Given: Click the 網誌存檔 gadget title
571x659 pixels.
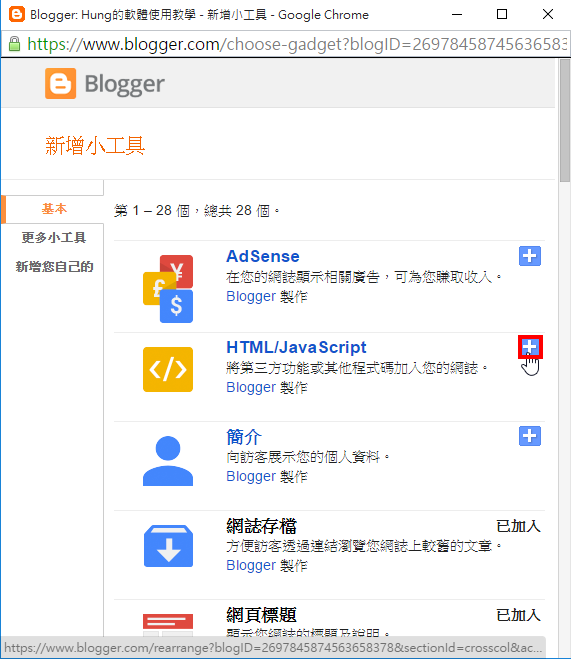Looking at the screenshot, I should point(261,526).
